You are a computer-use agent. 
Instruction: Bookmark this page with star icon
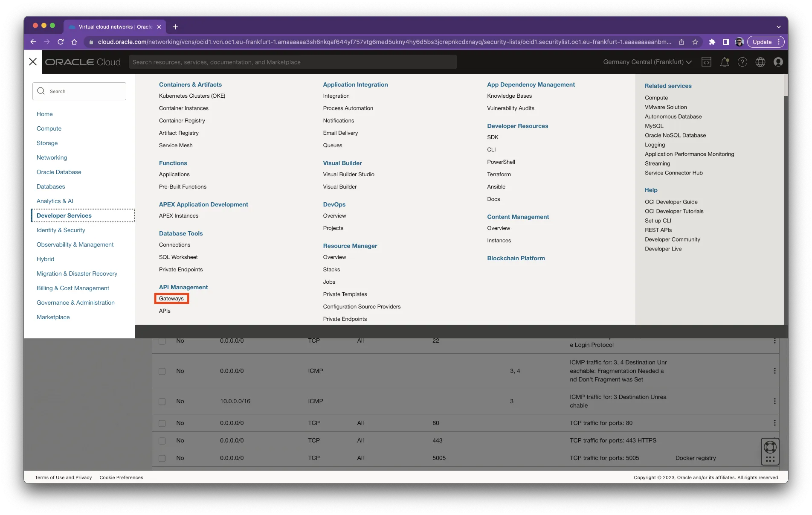[695, 42]
